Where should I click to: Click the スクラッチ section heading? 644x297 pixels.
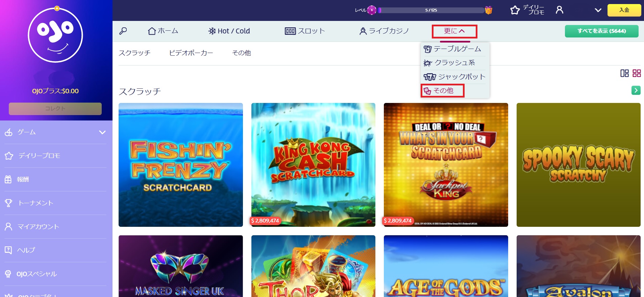(140, 91)
